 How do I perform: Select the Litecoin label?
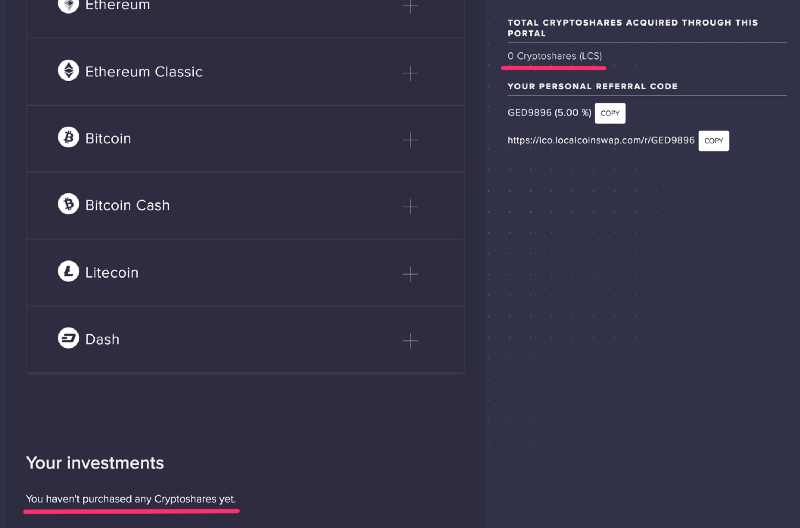pyautogui.click(x=112, y=272)
